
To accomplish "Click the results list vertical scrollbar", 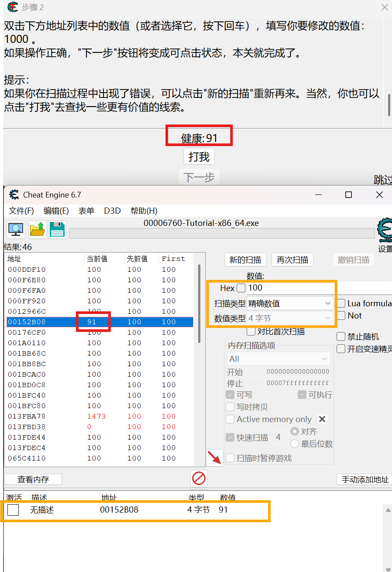I will [x=199, y=304].
